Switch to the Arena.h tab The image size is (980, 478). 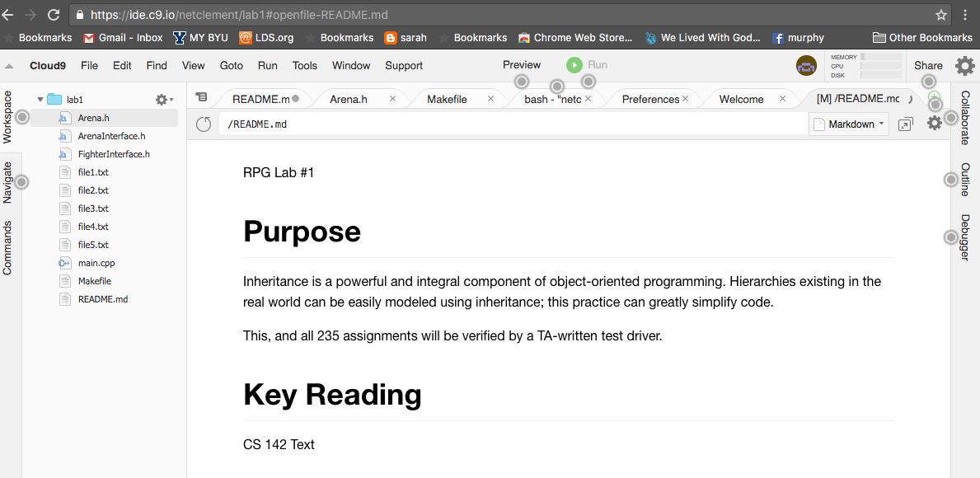click(348, 99)
